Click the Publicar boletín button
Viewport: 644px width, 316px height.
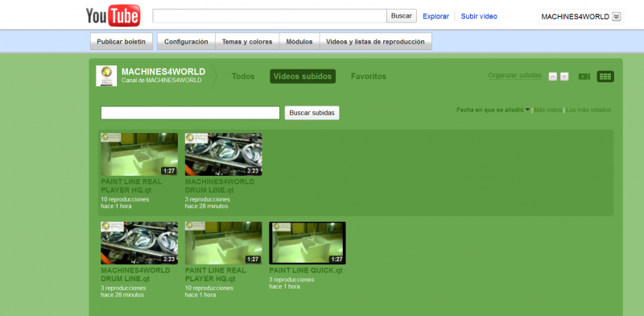point(122,42)
